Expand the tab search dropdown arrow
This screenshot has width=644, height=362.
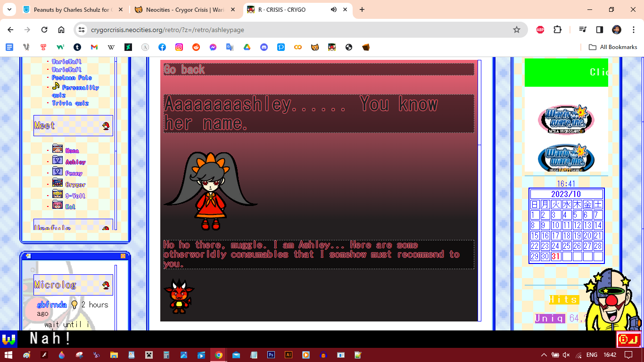click(9, 9)
